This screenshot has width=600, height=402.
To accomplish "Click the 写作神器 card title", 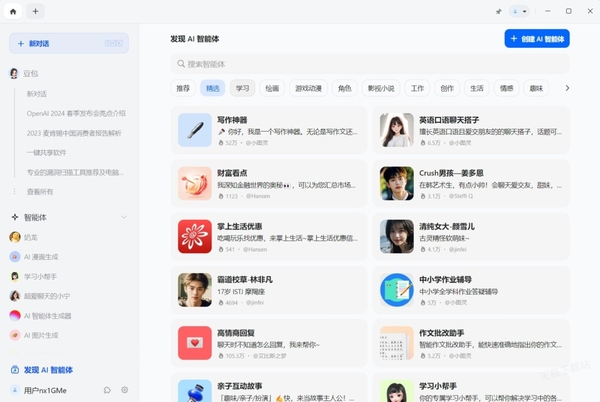I will pyautogui.click(x=232, y=120).
